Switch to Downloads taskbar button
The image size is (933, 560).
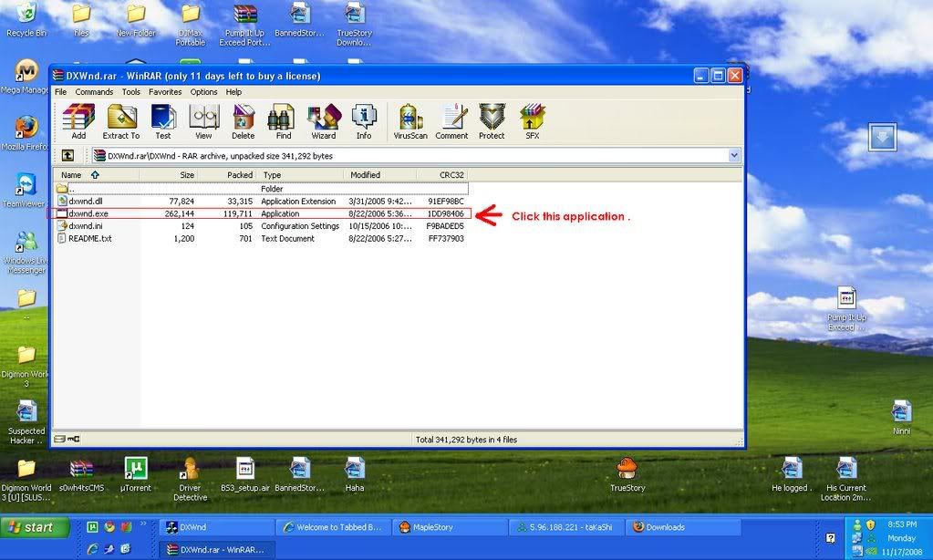pos(684,527)
